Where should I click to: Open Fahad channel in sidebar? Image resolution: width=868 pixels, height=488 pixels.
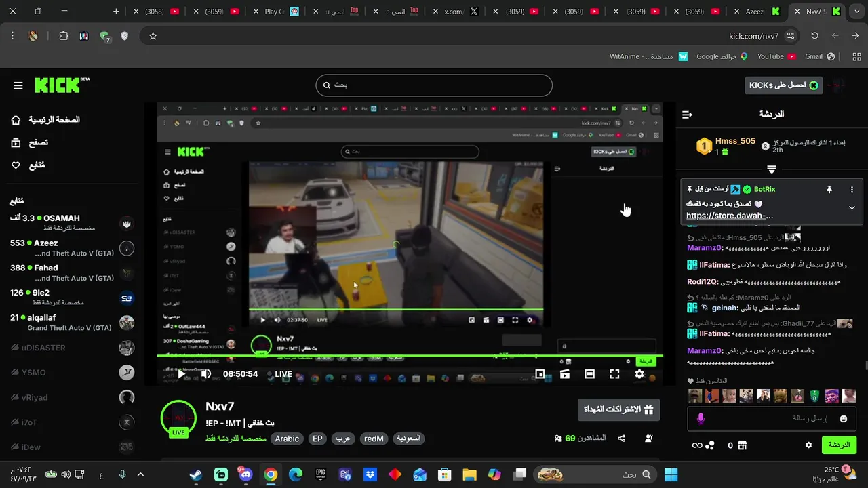click(71, 273)
